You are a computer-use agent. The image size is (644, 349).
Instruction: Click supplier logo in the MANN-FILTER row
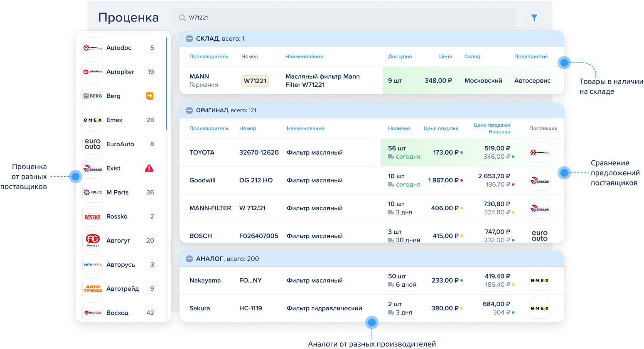540,208
